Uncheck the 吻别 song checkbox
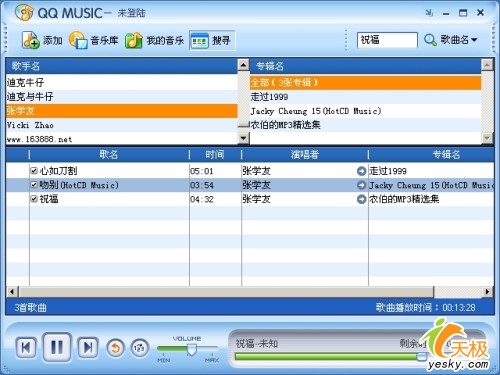 click(x=34, y=185)
